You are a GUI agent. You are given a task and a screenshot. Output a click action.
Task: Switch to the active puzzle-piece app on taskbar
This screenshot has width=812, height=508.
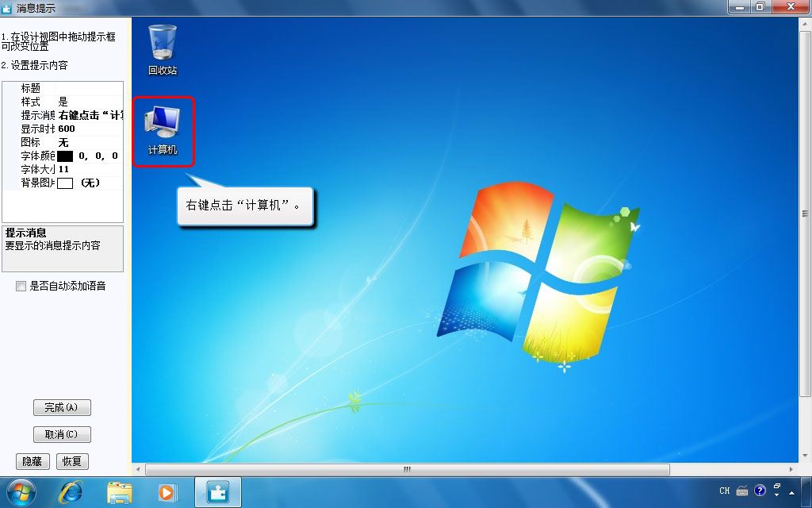coord(217,492)
